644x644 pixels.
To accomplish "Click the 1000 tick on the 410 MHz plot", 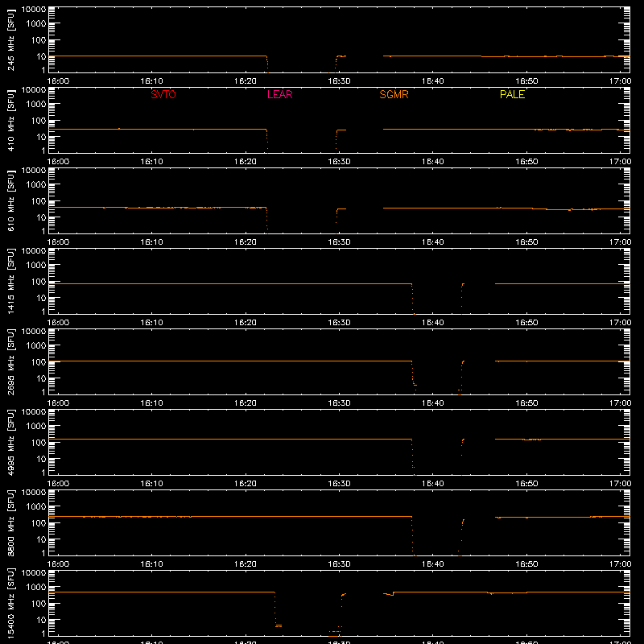I will (x=36, y=105).
